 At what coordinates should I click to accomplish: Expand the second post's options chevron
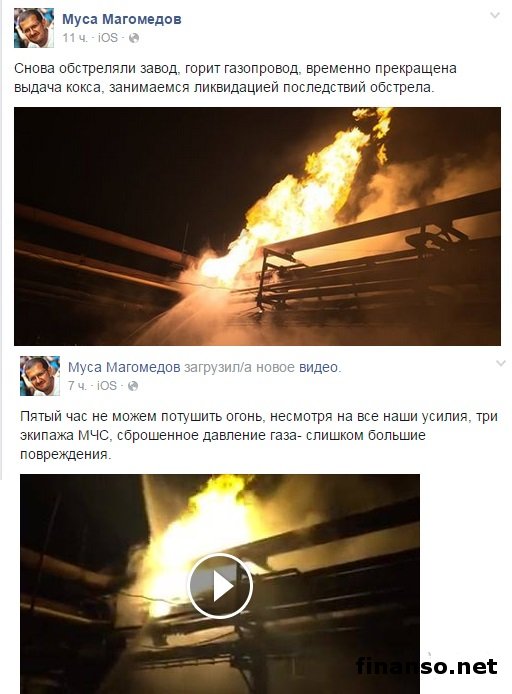[x=500, y=363]
